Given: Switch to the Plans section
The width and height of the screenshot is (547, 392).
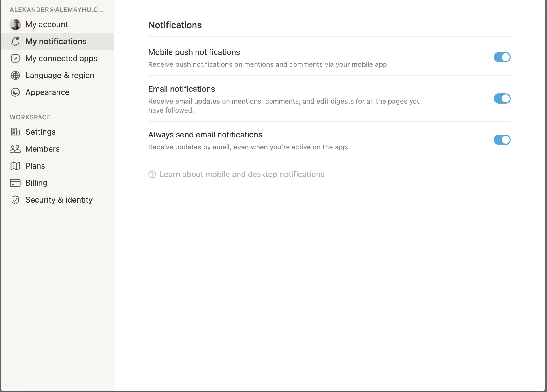Looking at the screenshot, I should coord(35,166).
